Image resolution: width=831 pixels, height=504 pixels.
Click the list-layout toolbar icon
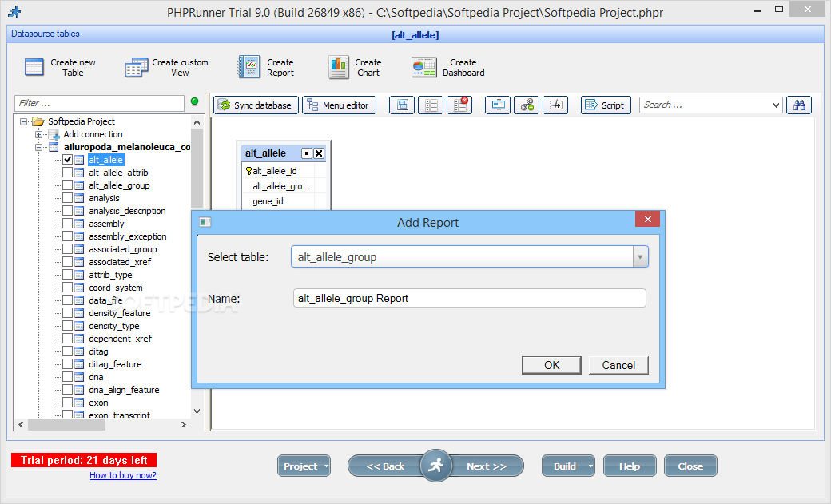pyautogui.click(x=431, y=105)
